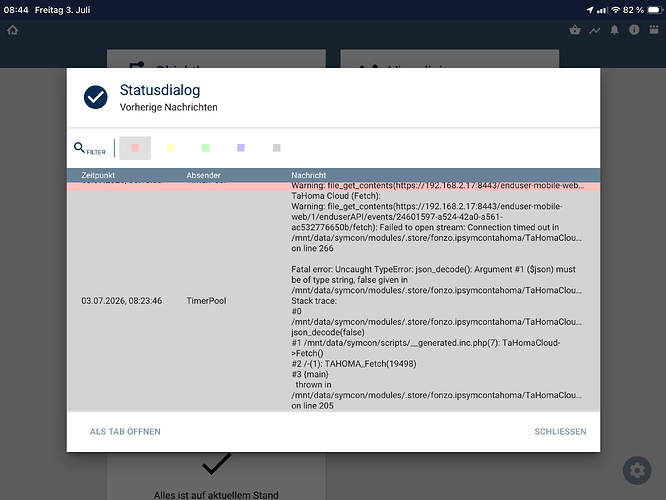The image size is (666, 500).
Task: Sort by the Zeitpunkt column header
Action: pos(98,175)
